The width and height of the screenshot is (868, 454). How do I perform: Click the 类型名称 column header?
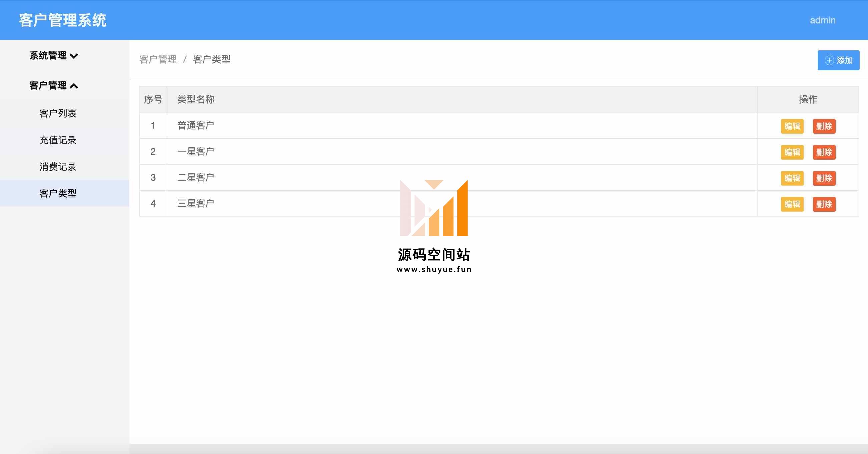[462, 99]
